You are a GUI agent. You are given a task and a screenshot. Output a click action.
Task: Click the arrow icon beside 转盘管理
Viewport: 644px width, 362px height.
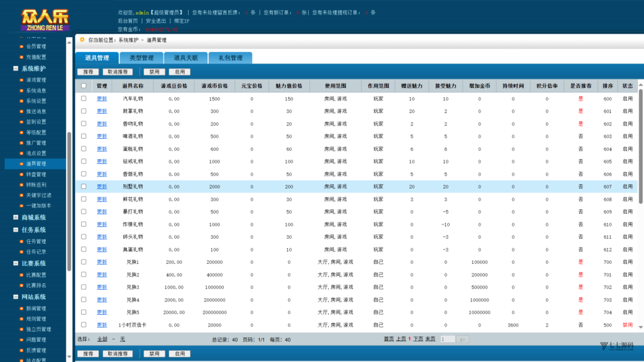point(21,175)
